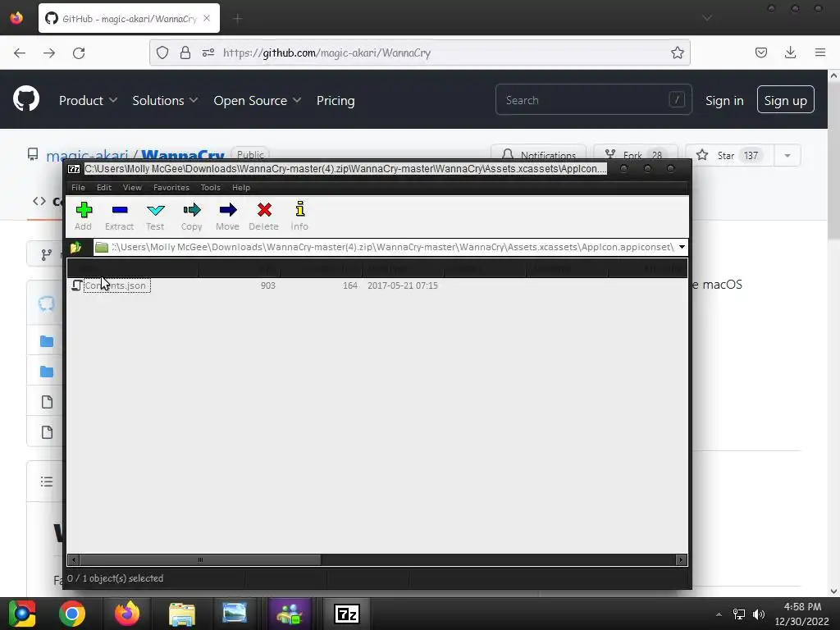Open the File menu in 7-Zip
The width and height of the screenshot is (840, 630).
point(78,188)
